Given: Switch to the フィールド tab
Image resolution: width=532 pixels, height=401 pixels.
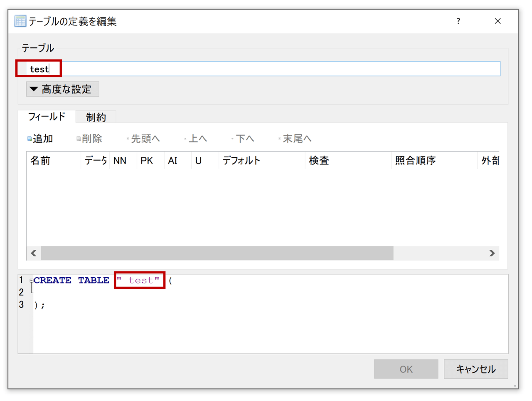Looking at the screenshot, I should [x=47, y=117].
